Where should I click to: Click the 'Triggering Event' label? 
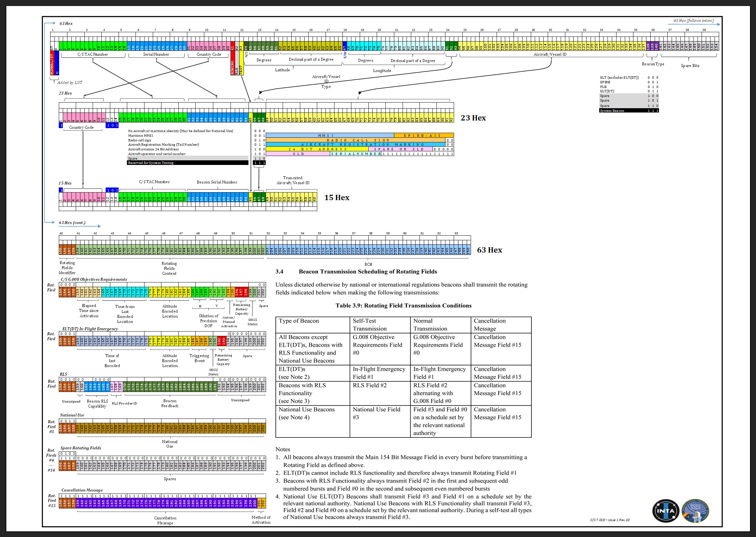click(199, 358)
